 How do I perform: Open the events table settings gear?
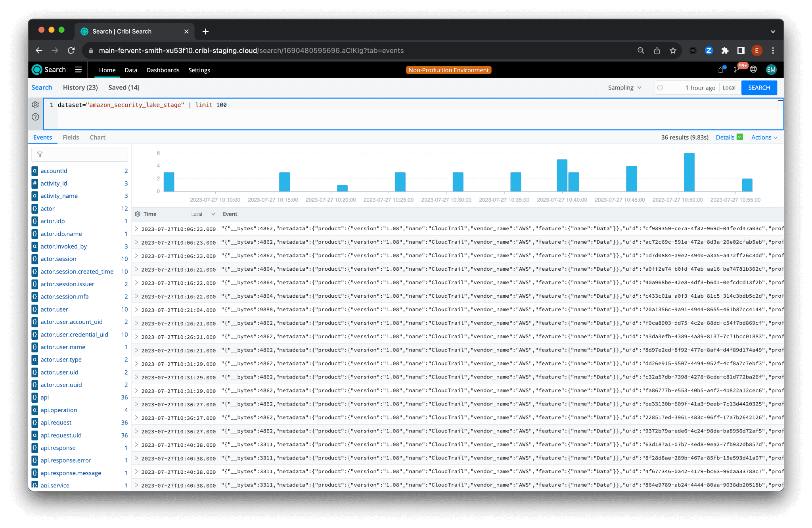click(138, 214)
